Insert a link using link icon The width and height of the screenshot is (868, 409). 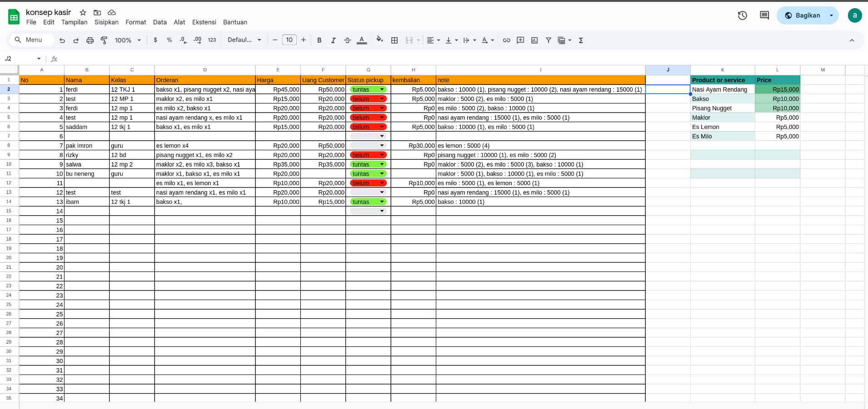coord(506,40)
